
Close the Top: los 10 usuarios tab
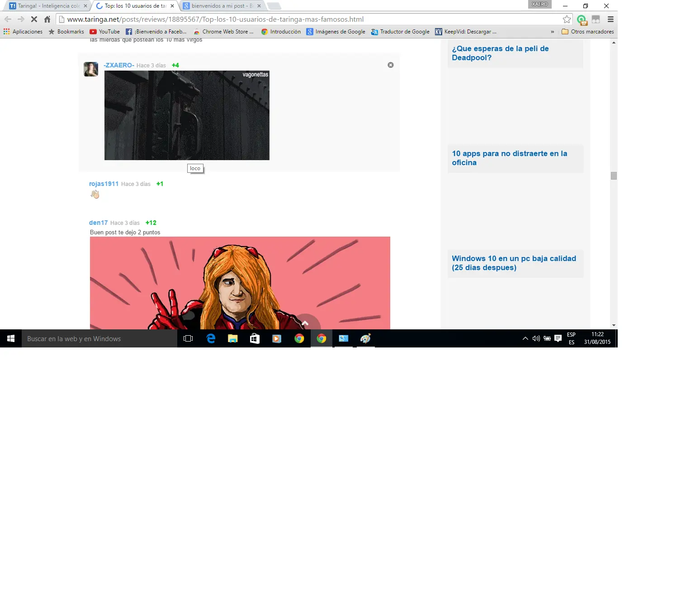click(172, 6)
